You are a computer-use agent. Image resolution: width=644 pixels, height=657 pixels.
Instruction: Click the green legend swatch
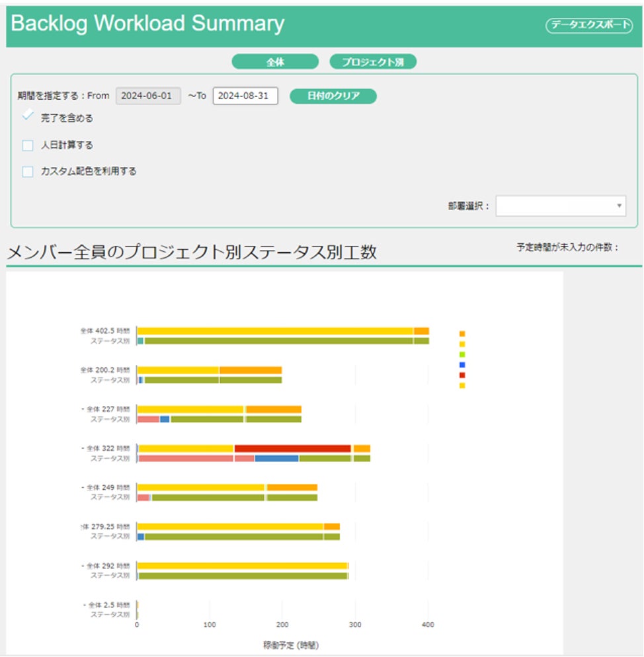click(x=462, y=354)
